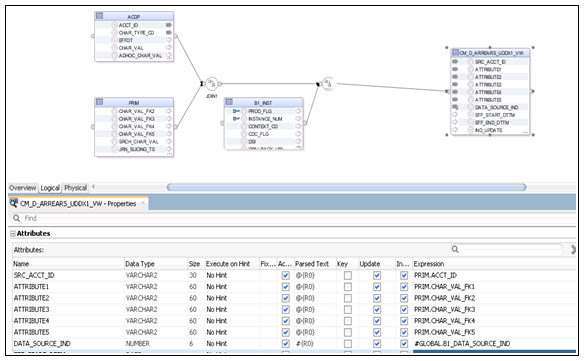Toggle Key checkbox for ATTRIBUTE1
Screen dimensions: 584x361
click(347, 287)
